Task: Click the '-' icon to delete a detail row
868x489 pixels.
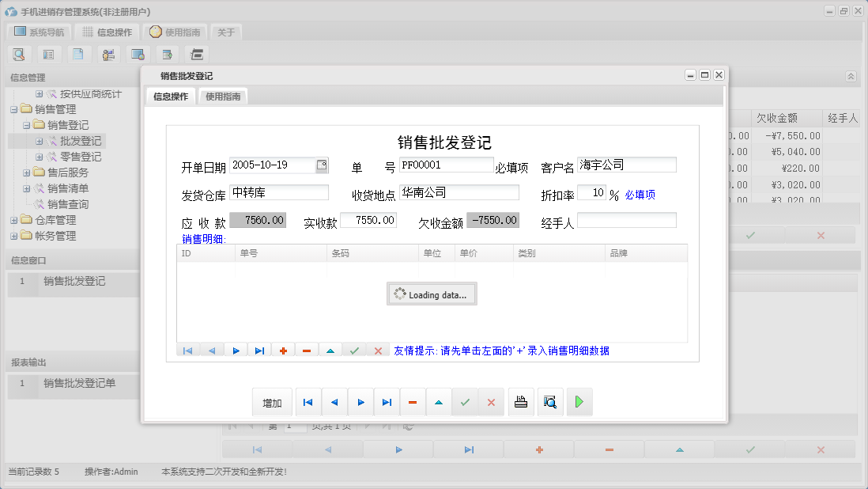Action: [307, 349]
